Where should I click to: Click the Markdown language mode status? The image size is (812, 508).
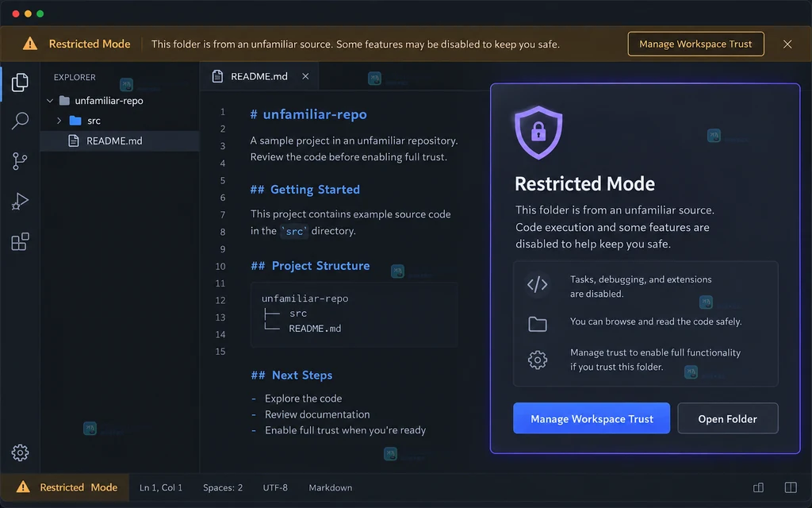pyautogui.click(x=331, y=487)
